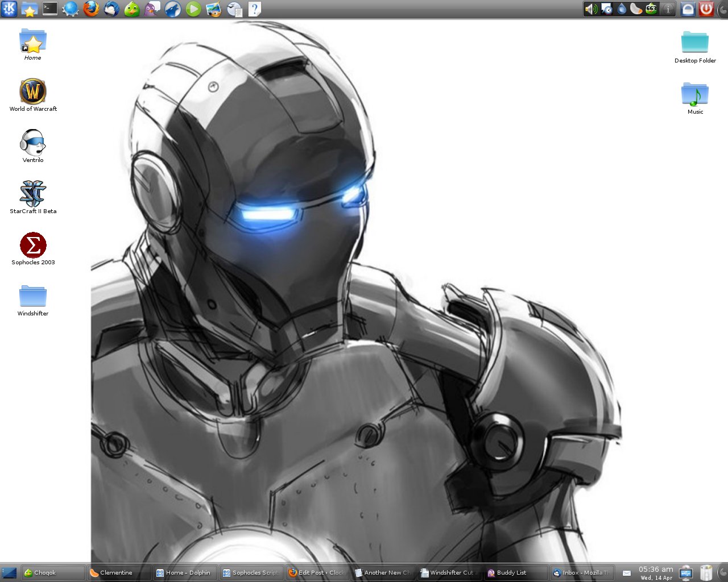Open the Windshifter folder on desktop

tap(33, 300)
